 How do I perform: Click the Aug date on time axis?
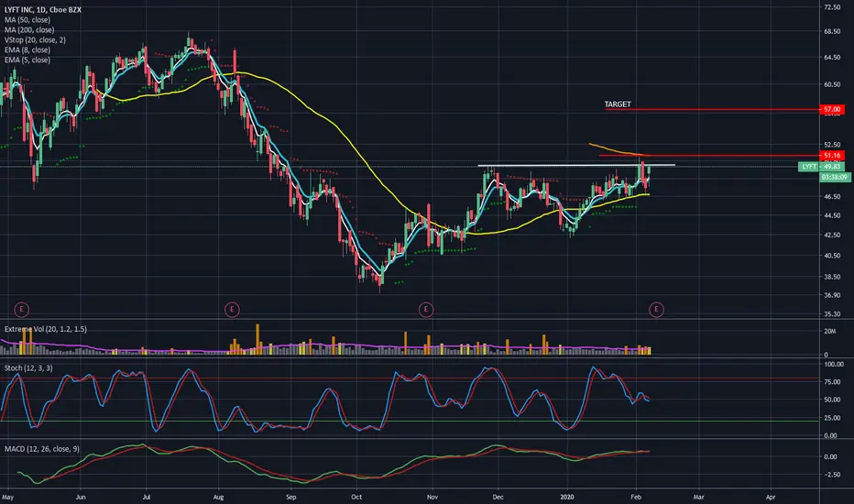point(218,497)
